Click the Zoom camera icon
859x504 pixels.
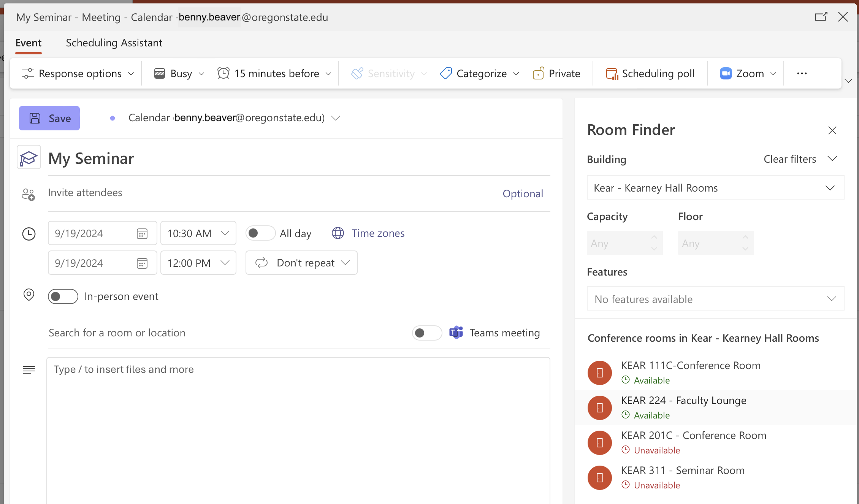coord(726,73)
